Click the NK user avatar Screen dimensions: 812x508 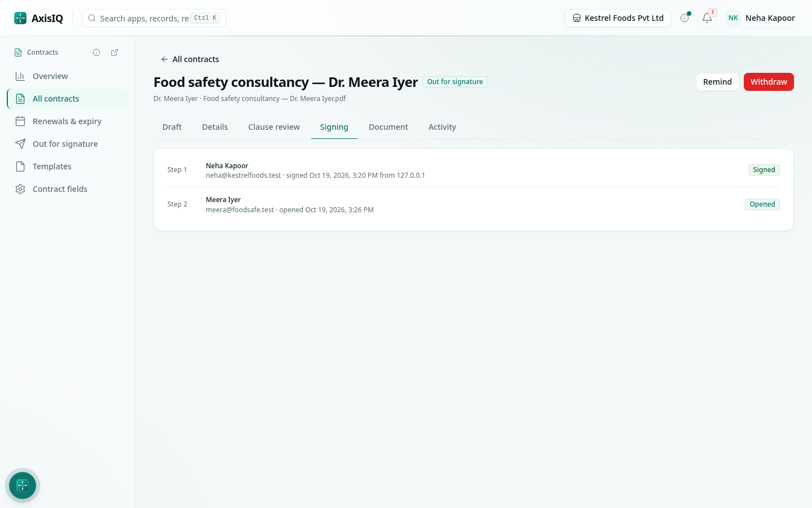[733, 18]
